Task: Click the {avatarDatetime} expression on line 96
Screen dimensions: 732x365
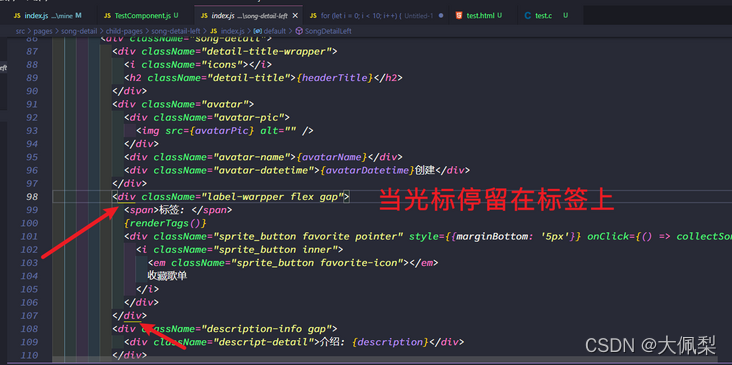Action: tap(367, 170)
